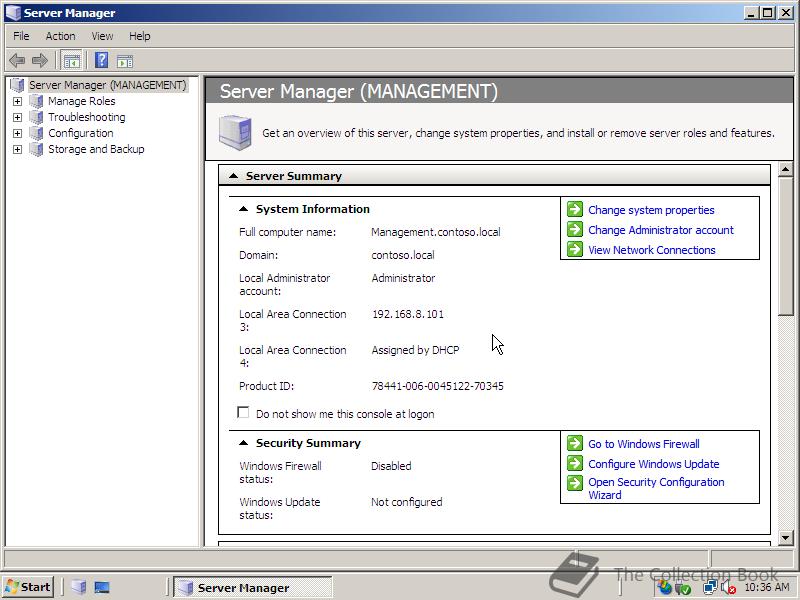Select Storage and Backup in the tree

(x=96, y=149)
